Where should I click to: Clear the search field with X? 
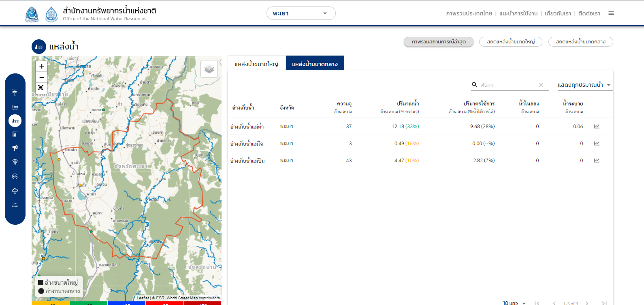click(541, 85)
